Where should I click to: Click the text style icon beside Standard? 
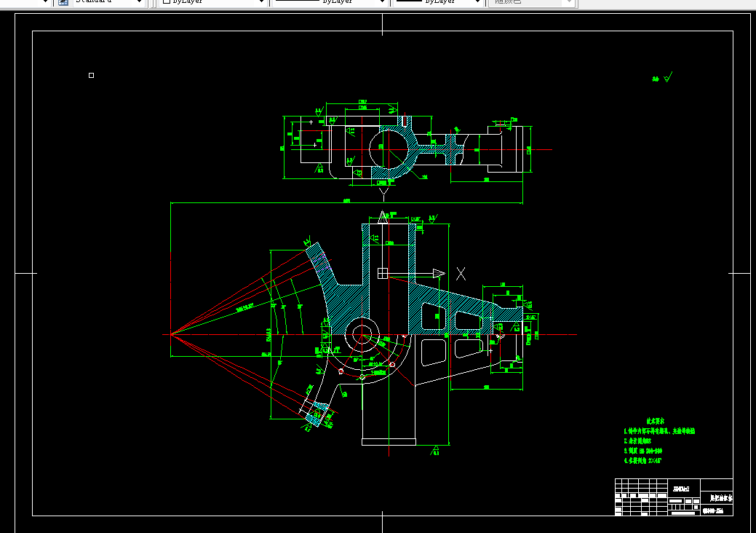[63, 2]
